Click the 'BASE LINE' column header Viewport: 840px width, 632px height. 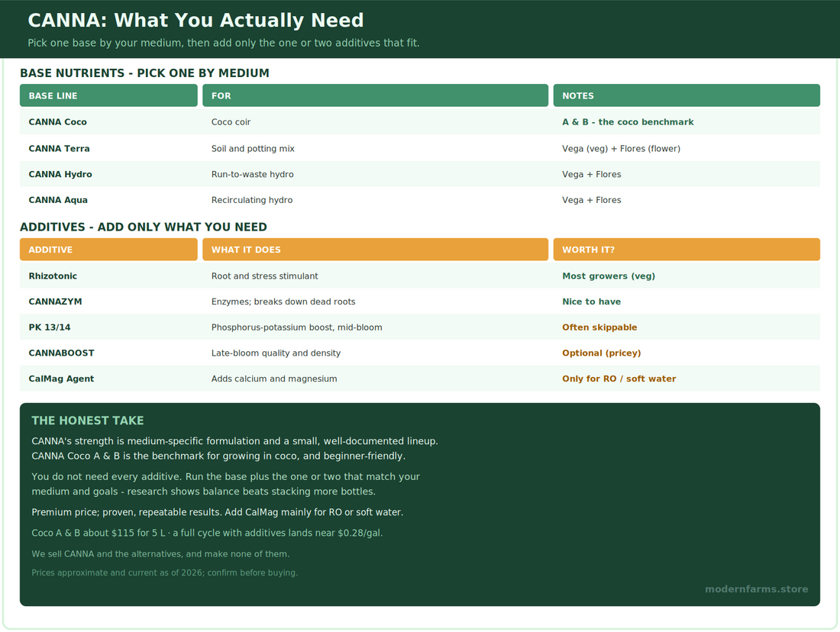108,95
